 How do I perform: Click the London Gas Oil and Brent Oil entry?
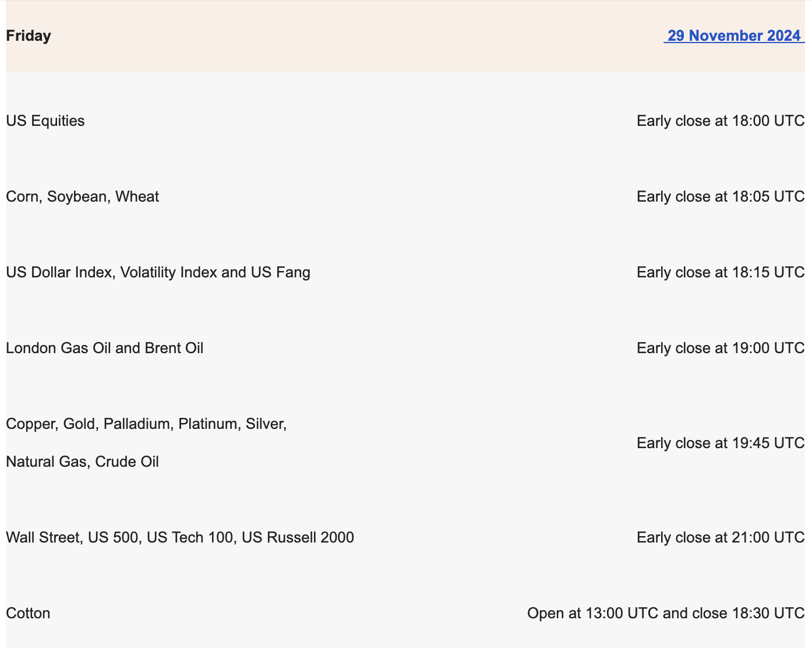(x=105, y=348)
